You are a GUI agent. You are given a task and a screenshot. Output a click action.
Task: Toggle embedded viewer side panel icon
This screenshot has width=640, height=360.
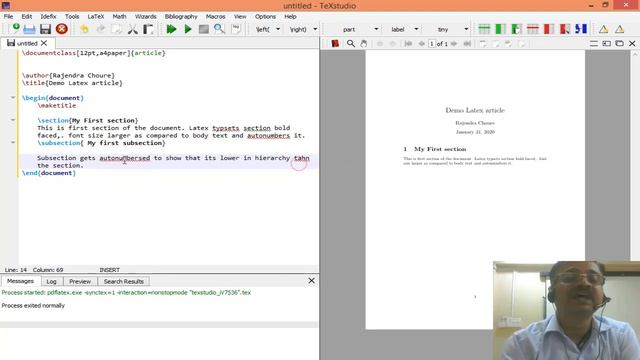(x=607, y=43)
